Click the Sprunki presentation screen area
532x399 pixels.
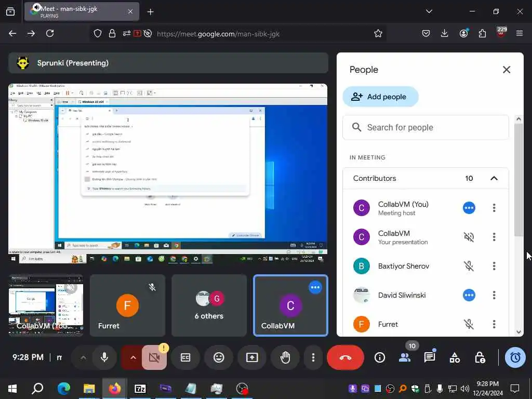[x=168, y=174]
